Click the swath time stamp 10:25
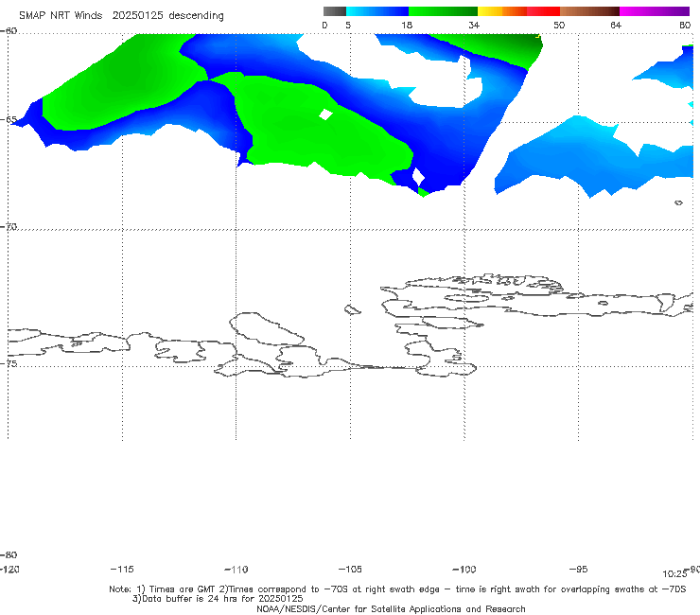 tap(674, 574)
